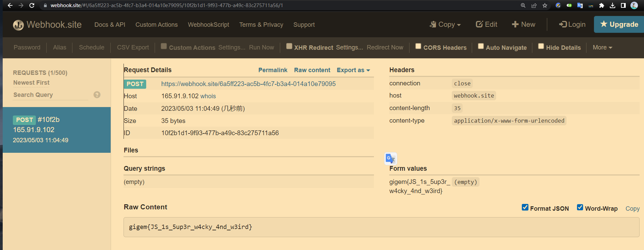The image size is (644, 250).
Task: Enable the CORS Headers checkbox
Action: 418,46
